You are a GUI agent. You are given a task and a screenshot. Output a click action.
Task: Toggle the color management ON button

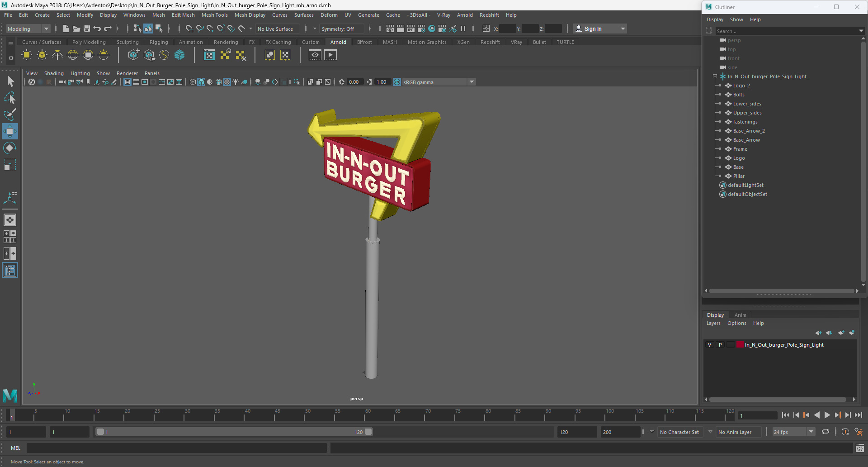click(397, 82)
